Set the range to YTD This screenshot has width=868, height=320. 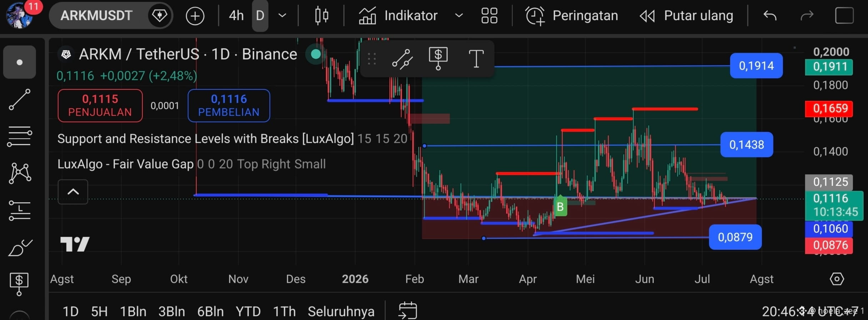(248, 311)
